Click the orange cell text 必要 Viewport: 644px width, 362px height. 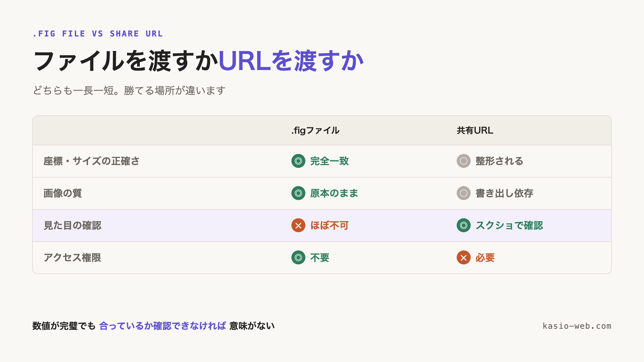click(x=485, y=257)
